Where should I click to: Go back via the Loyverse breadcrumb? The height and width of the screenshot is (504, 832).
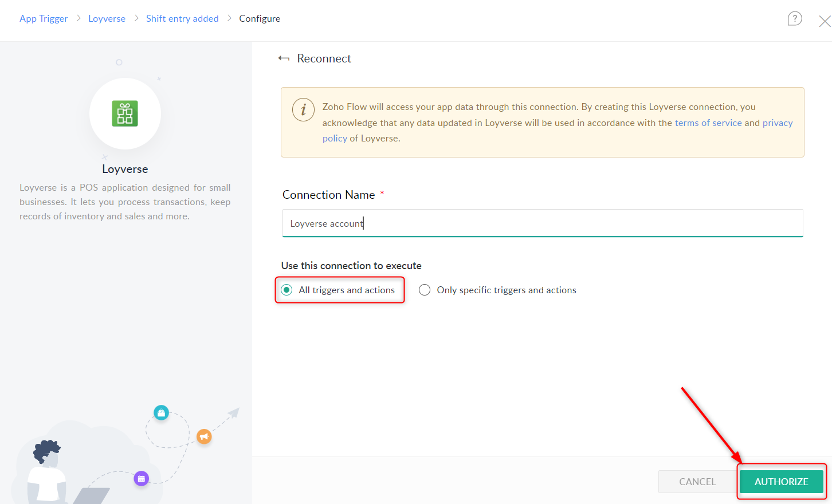coord(107,18)
